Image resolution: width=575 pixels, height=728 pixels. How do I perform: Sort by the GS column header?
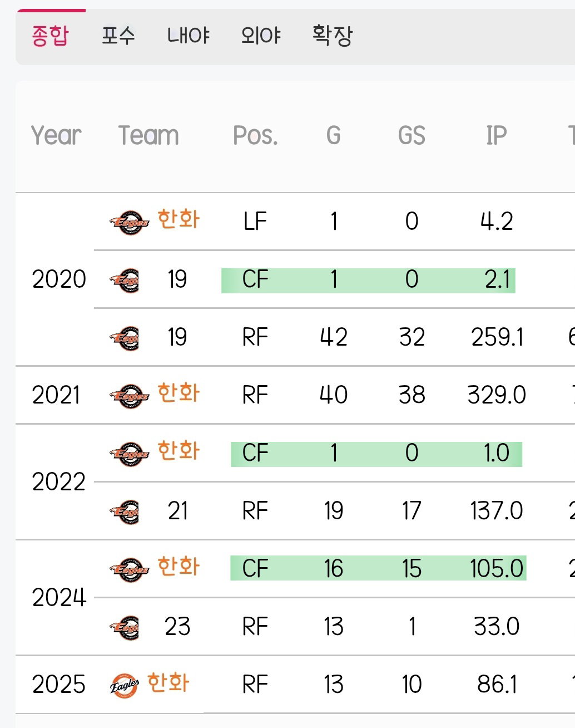412,135
